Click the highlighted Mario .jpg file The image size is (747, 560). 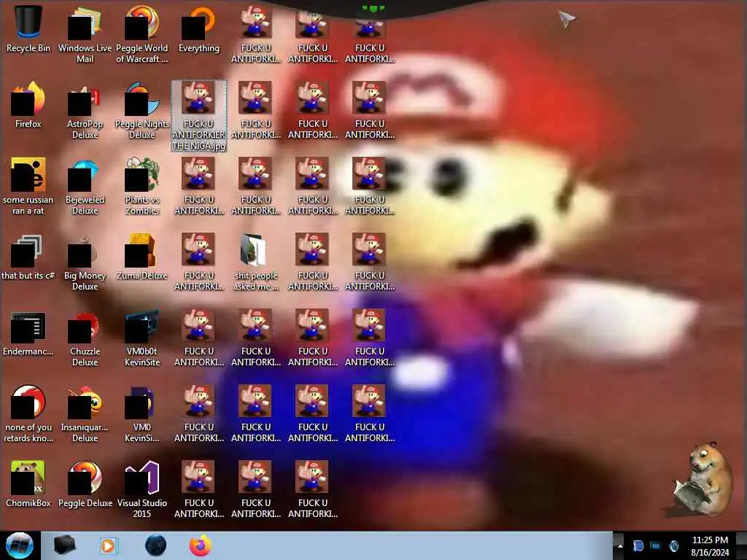[x=198, y=116]
